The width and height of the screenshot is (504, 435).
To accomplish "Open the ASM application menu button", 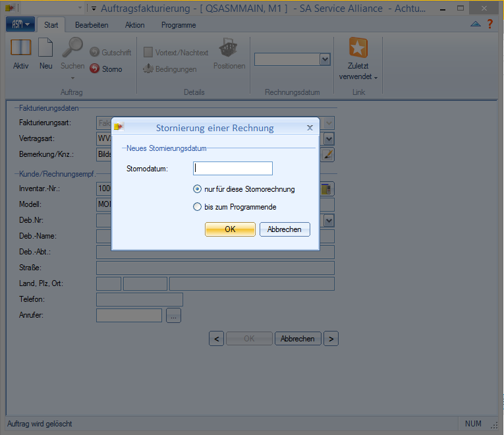I will 20,24.
